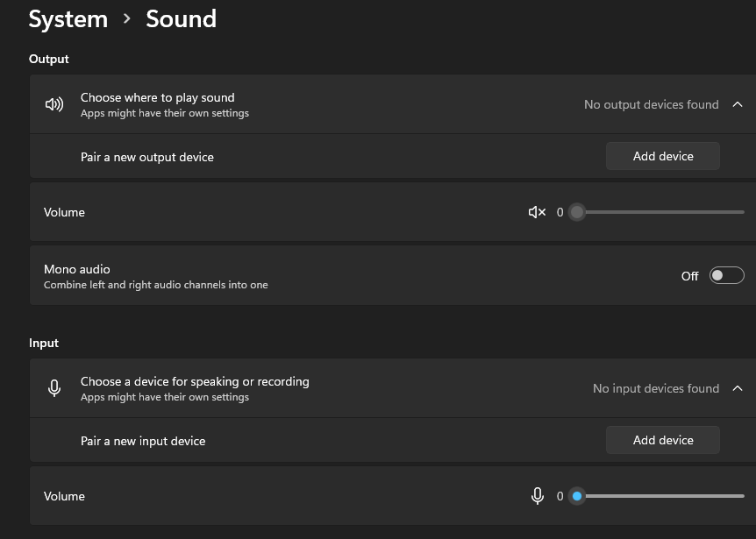The image size is (756, 539).
Task: Unmute output using the muted speaker icon
Action: point(537,212)
